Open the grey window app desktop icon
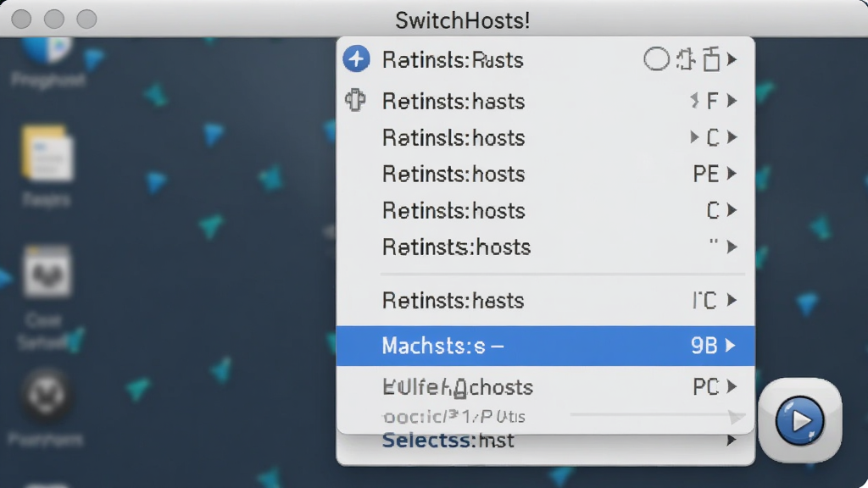This screenshot has width=868, height=488. (47, 272)
